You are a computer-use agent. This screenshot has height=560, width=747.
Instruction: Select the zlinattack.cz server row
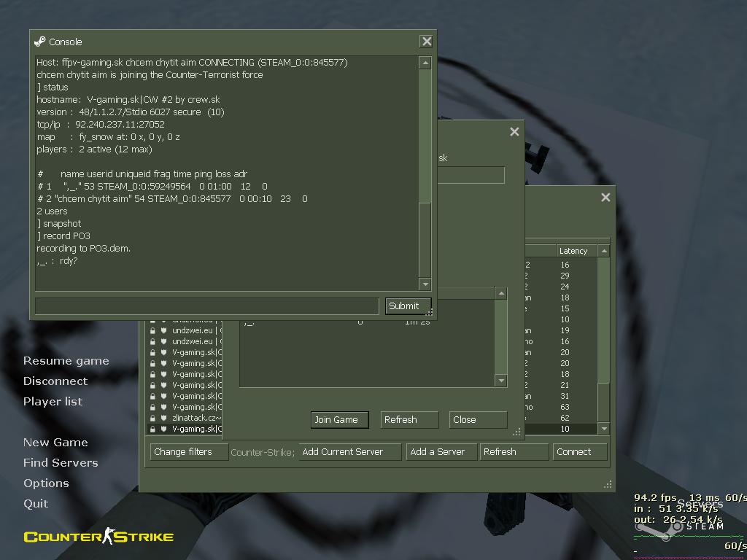click(185, 418)
